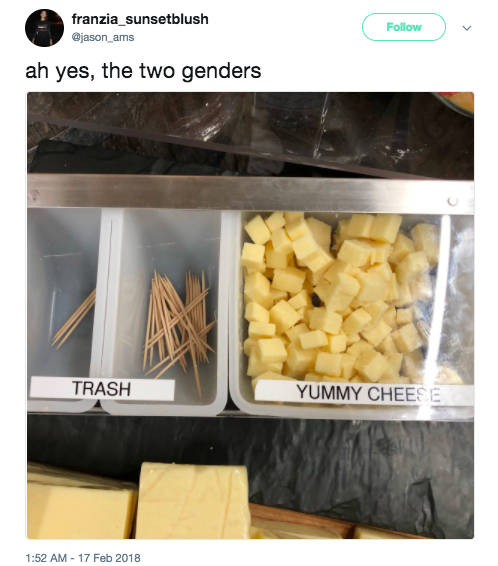Select the tweet text "ah yes, the two genders"
The height and width of the screenshot is (566, 498).
(x=143, y=70)
